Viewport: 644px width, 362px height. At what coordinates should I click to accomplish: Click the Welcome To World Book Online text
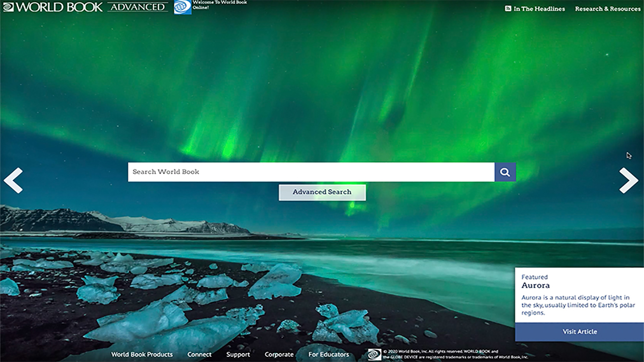point(220,5)
